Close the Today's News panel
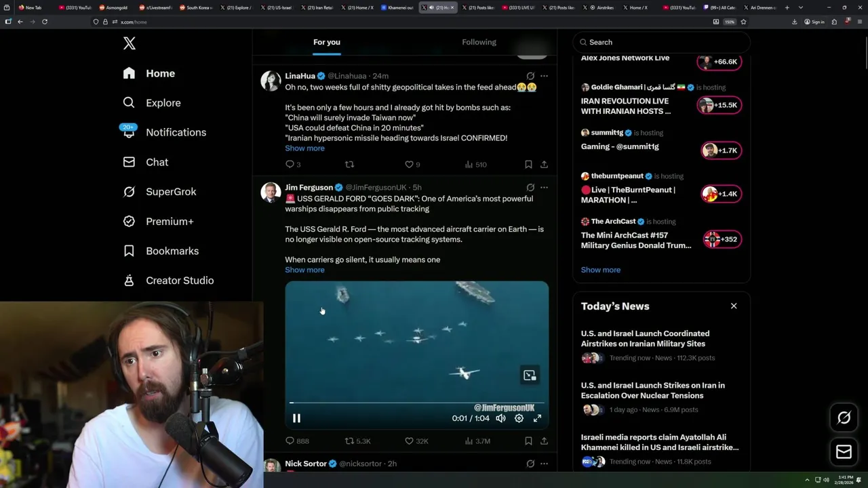The width and height of the screenshot is (868, 488). point(734,306)
